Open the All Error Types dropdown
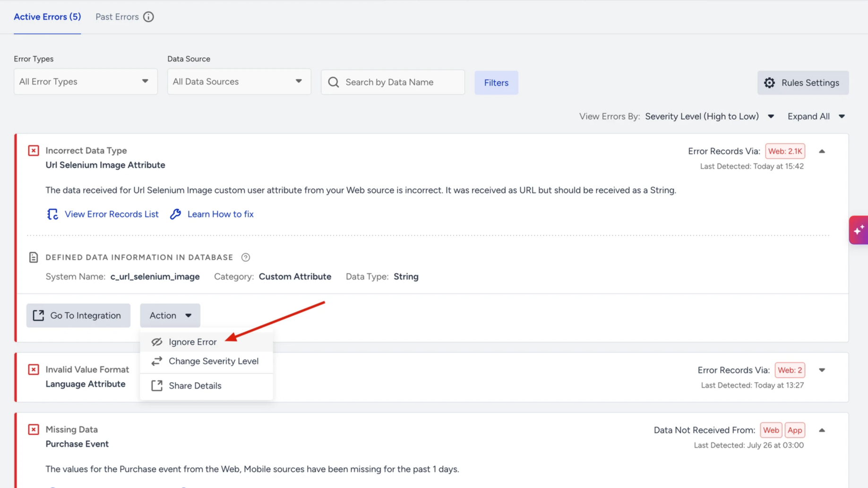The image size is (868, 488). point(86,82)
